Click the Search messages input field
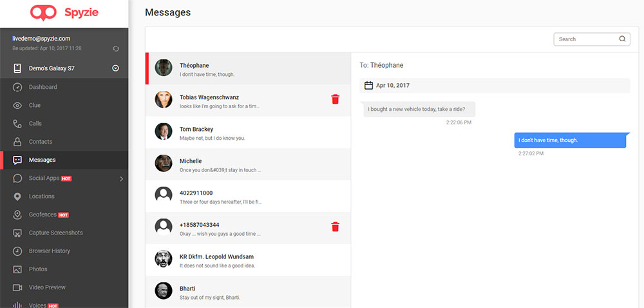Screen dimensions: 644x308 pos(592,39)
